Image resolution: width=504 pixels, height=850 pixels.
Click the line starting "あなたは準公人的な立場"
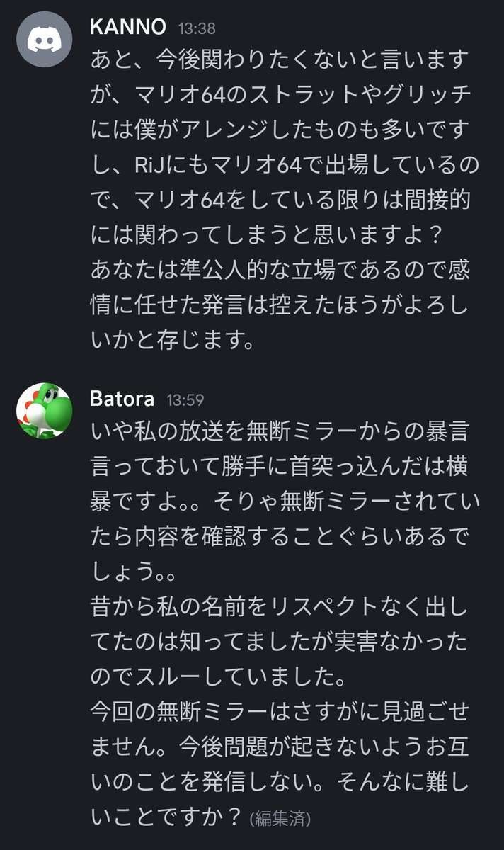[280, 271]
